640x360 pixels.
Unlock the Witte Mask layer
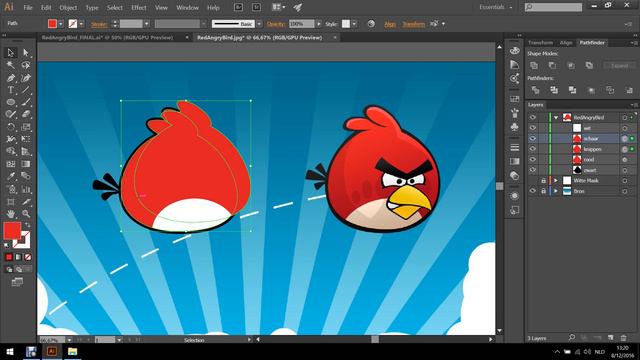point(543,180)
